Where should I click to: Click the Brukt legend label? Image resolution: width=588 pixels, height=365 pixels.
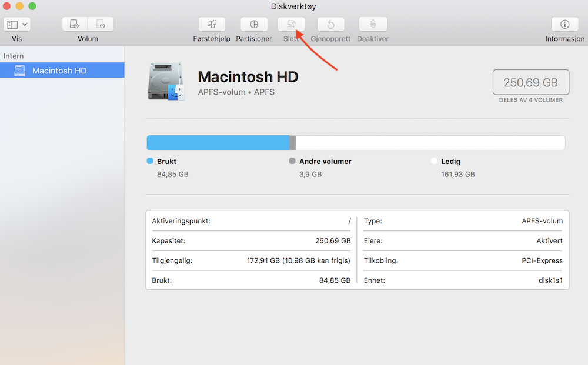166,162
